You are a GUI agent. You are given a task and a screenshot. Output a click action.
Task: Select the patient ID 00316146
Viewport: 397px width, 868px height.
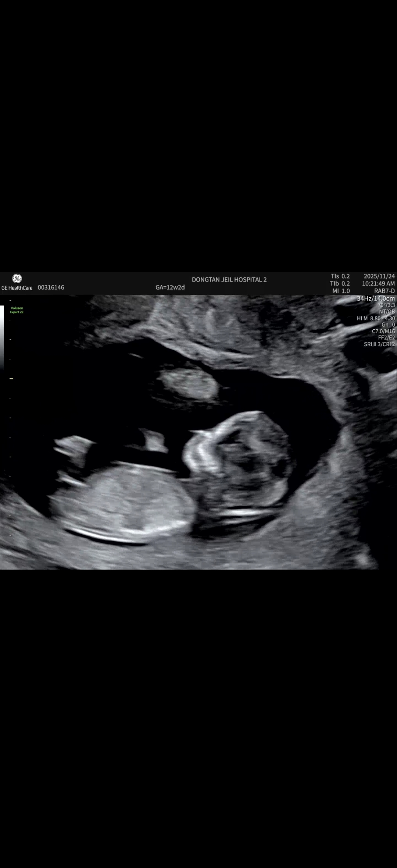(x=51, y=287)
